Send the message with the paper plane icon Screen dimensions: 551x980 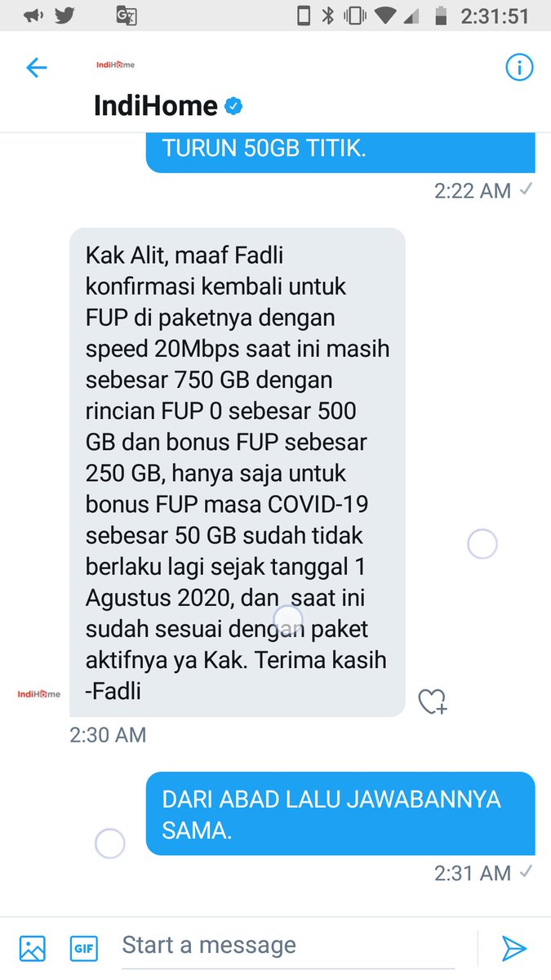pyautogui.click(x=513, y=948)
